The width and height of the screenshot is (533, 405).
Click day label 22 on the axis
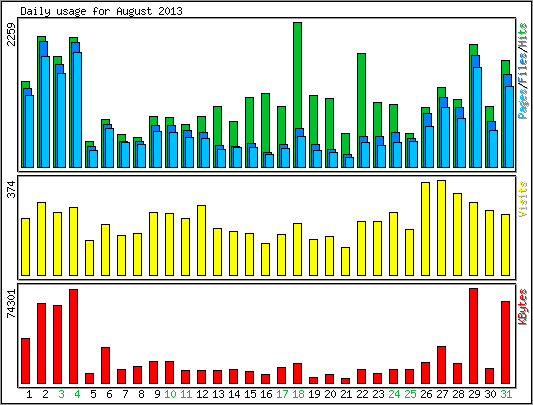click(362, 394)
